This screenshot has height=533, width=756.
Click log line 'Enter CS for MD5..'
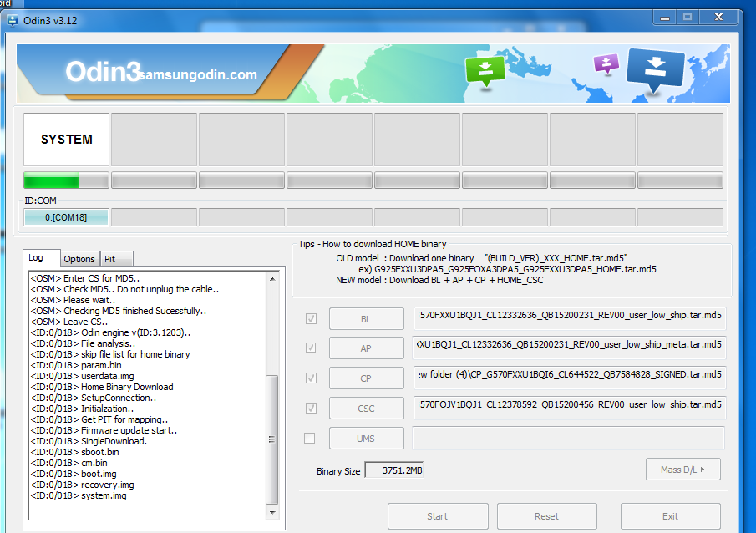tap(85, 278)
